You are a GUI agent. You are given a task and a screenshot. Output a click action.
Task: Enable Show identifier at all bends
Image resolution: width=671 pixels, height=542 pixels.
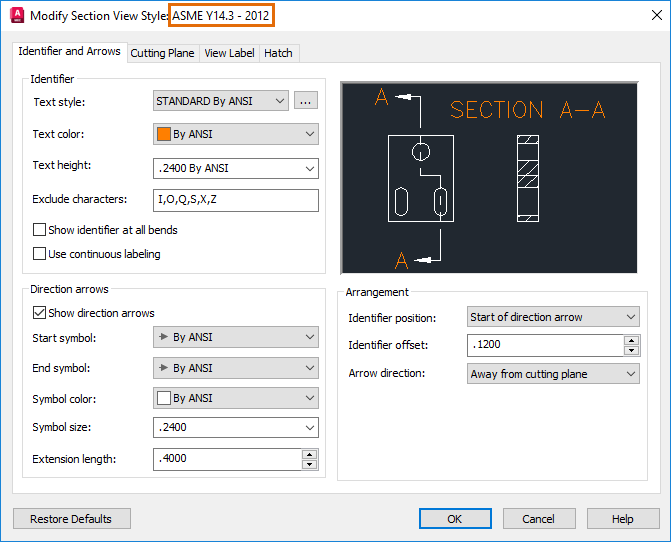tap(39, 230)
